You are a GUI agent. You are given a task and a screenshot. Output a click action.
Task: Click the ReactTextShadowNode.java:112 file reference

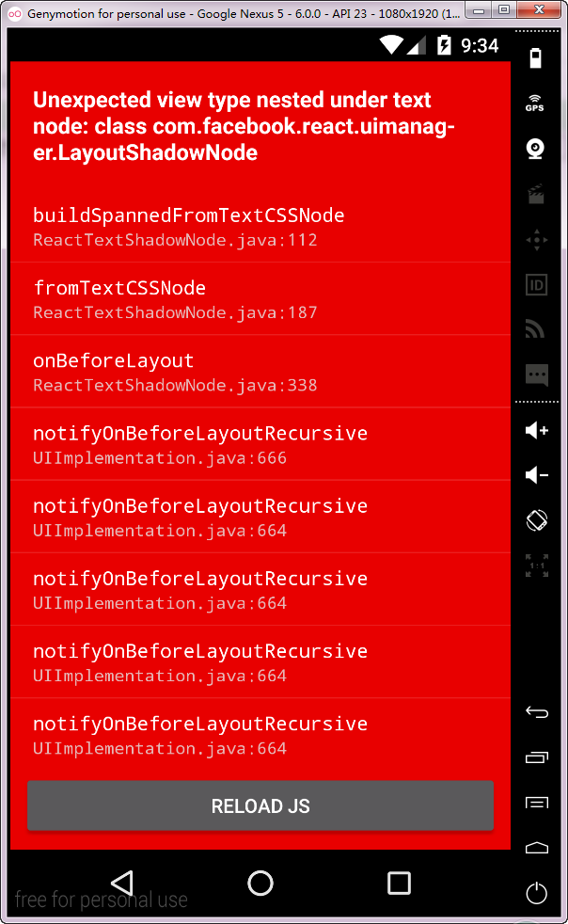click(x=175, y=241)
